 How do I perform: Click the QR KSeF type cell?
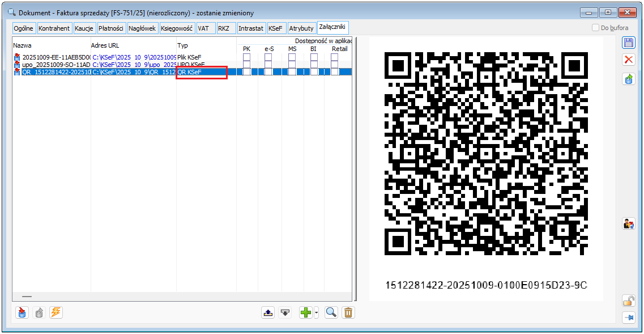[x=189, y=72]
